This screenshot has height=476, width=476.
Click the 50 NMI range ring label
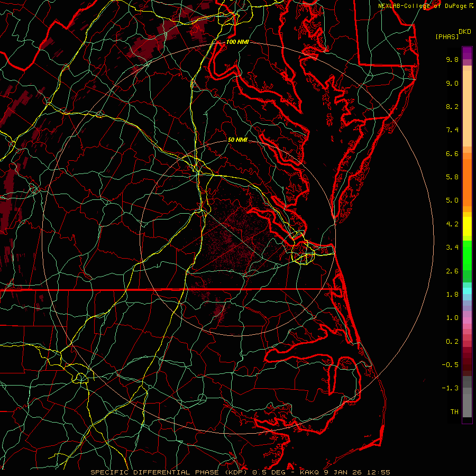pos(237,140)
